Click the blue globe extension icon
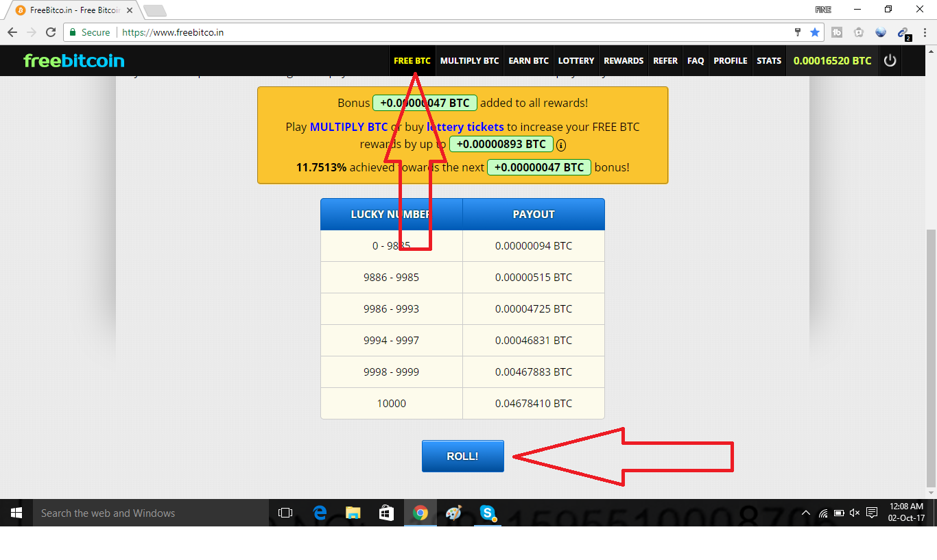The height and width of the screenshot is (560, 937). [881, 32]
